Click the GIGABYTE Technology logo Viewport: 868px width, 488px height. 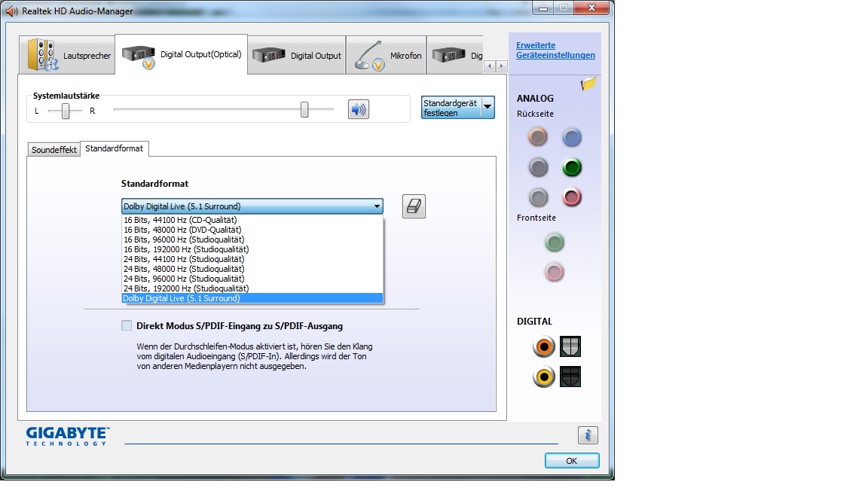pos(68,436)
